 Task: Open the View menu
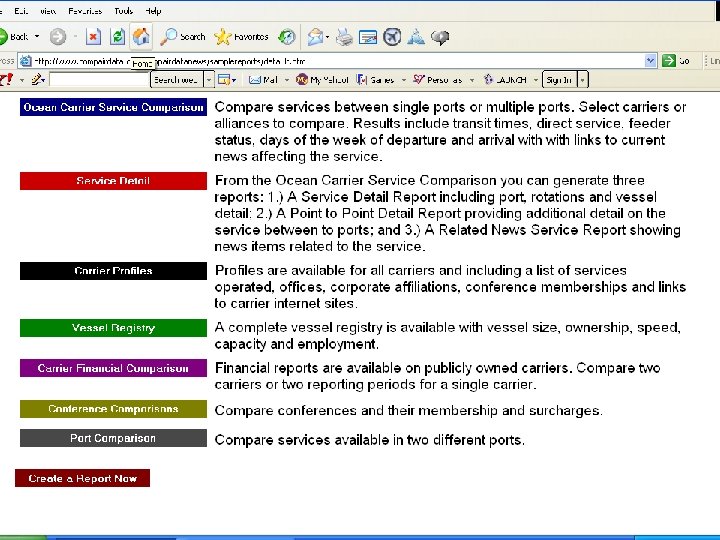pyautogui.click(x=48, y=11)
